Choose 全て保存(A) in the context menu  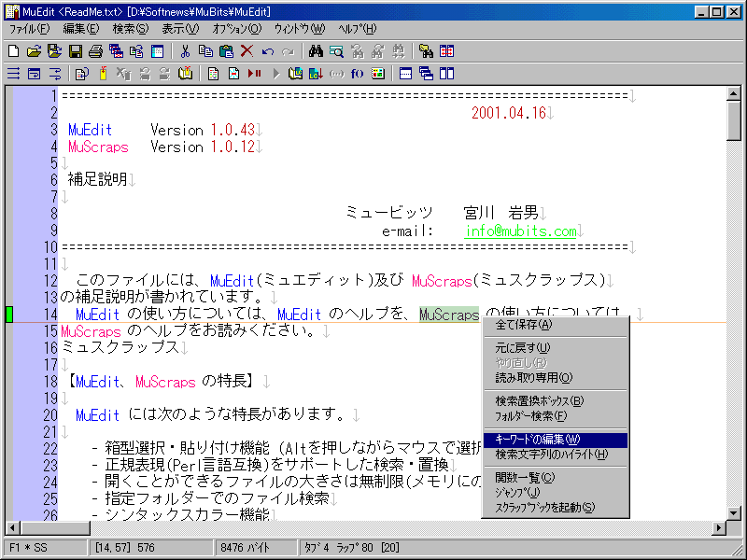coord(556,325)
